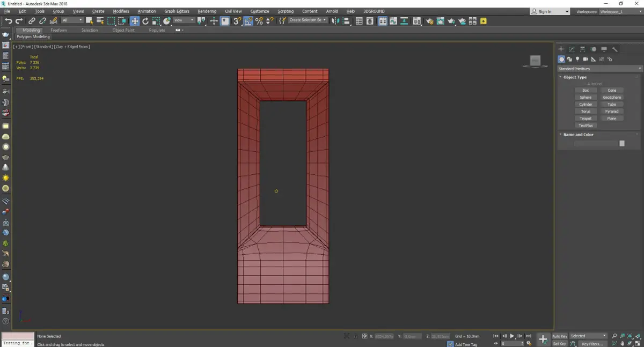Click the Mirror tool icon
The width and height of the screenshot is (644, 347).
point(335,21)
